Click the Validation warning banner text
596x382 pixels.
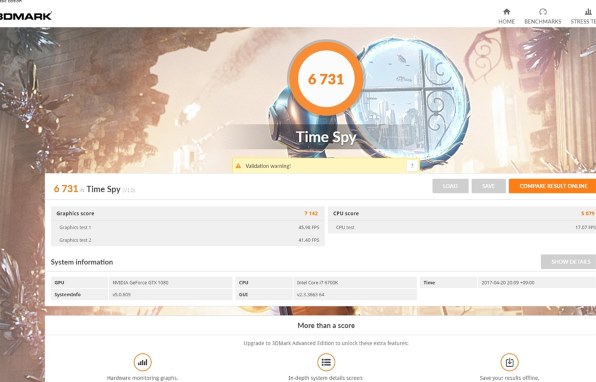click(x=268, y=166)
